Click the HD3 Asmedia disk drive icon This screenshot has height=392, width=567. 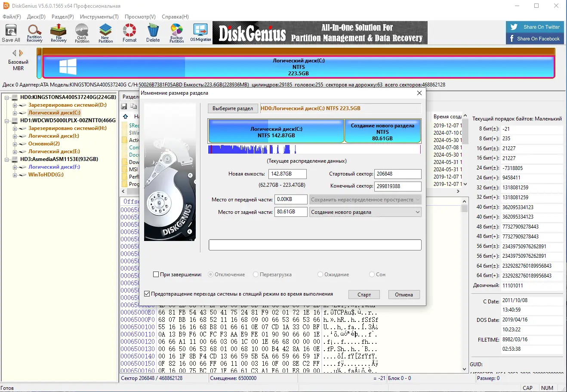coord(15,159)
